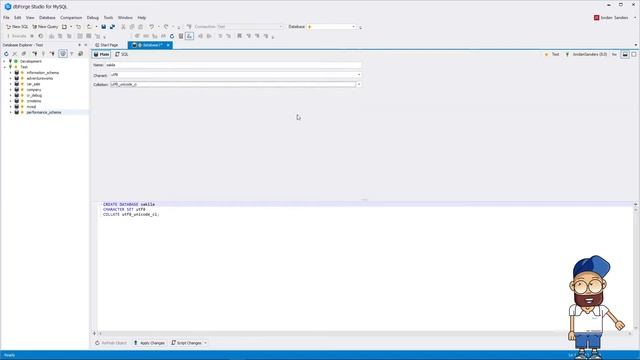Collapse the Test connection node
The height and width of the screenshot is (360, 640).
click(5, 67)
